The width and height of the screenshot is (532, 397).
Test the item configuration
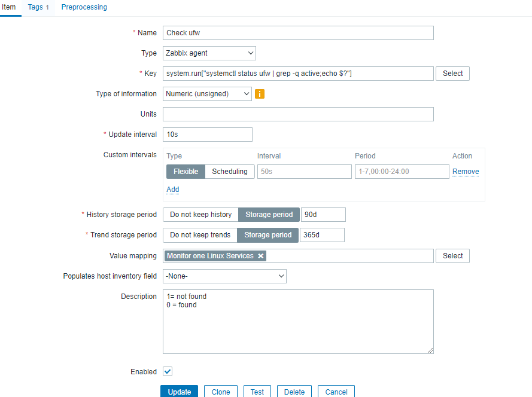(x=257, y=391)
